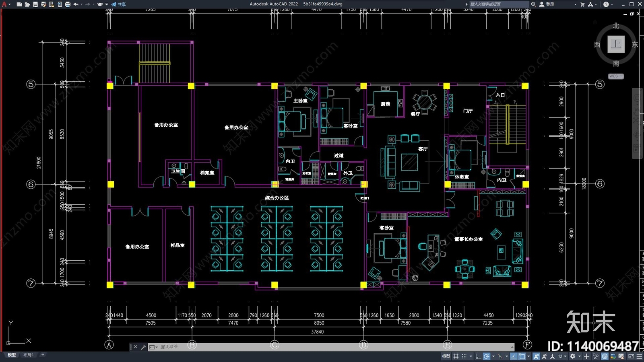
Task: Click the New drawing icon
Action: [19, 4]
